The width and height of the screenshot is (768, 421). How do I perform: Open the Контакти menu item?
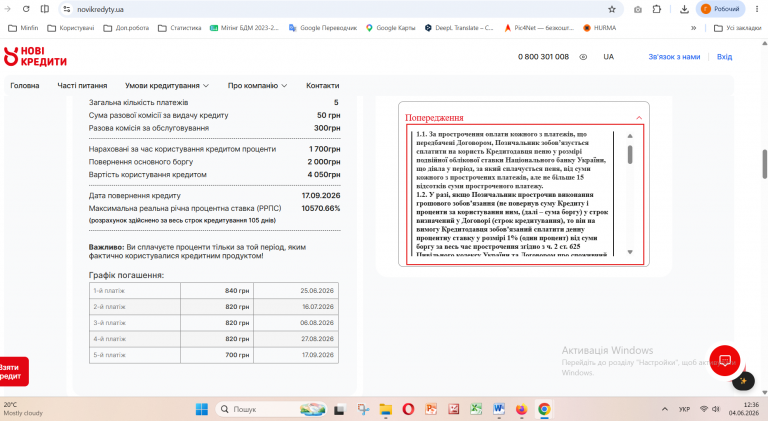[x=322, y=86]
